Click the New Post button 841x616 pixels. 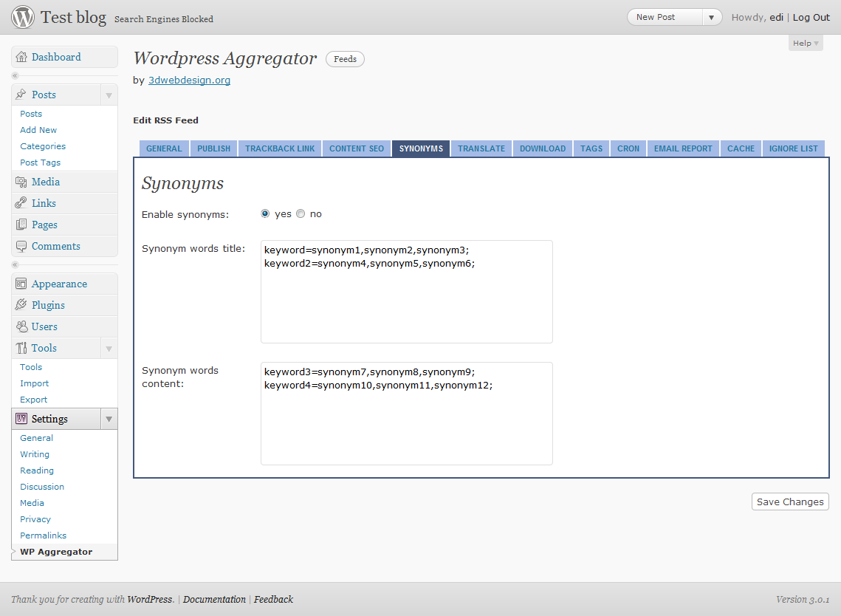click(665, 17)
